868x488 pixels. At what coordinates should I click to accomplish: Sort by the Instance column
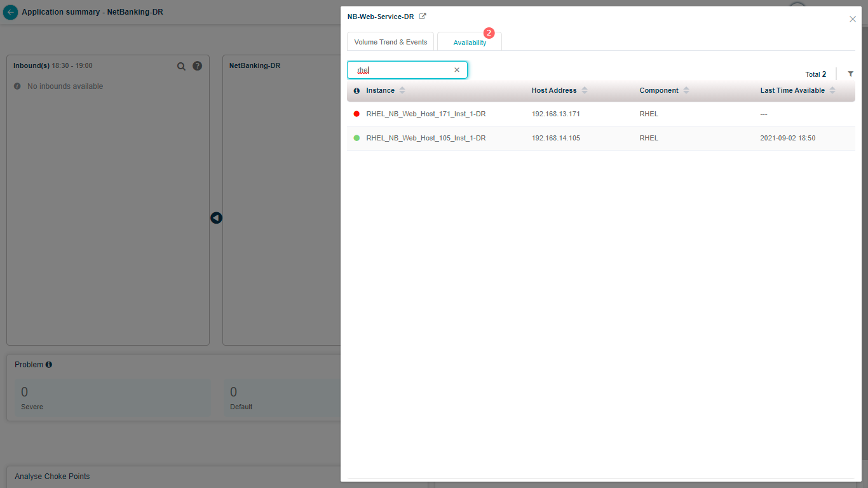pos(402,91)
